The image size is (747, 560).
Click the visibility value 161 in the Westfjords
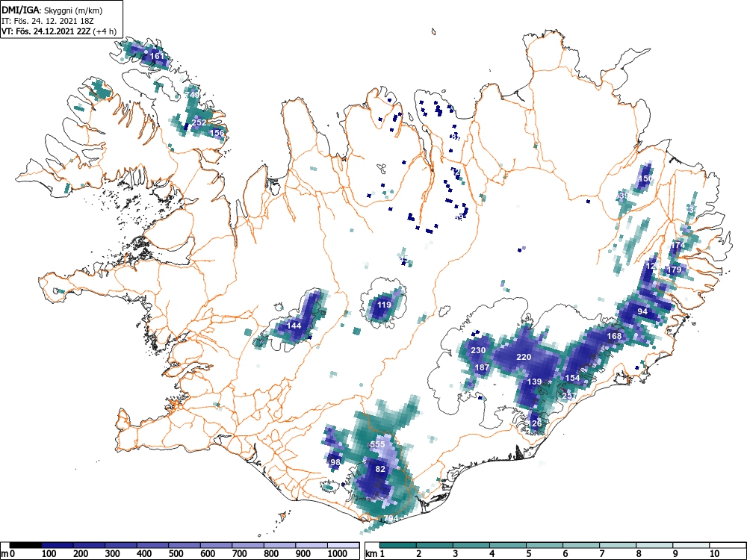[157, 56]
